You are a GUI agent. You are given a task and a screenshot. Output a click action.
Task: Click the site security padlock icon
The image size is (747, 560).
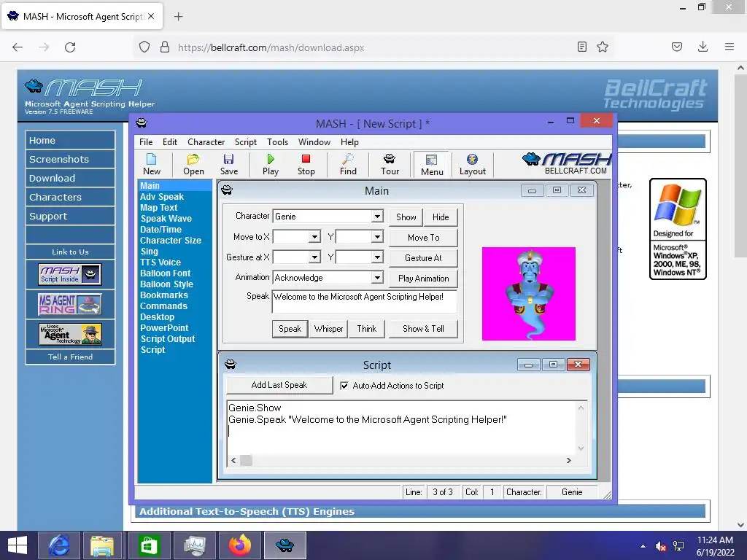click(x=164, y=47)
